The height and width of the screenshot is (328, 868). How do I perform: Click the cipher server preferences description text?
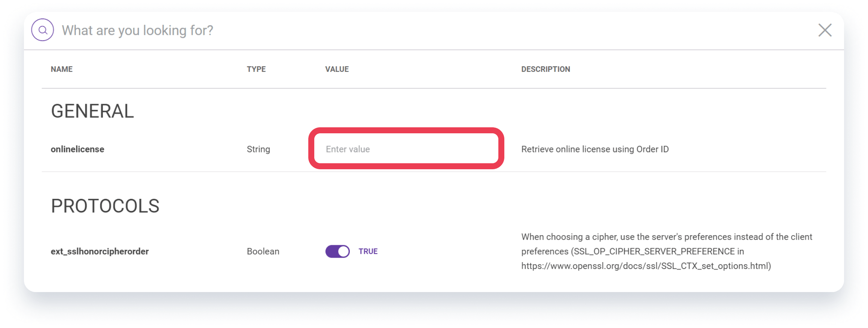click(x=667, y=251)
